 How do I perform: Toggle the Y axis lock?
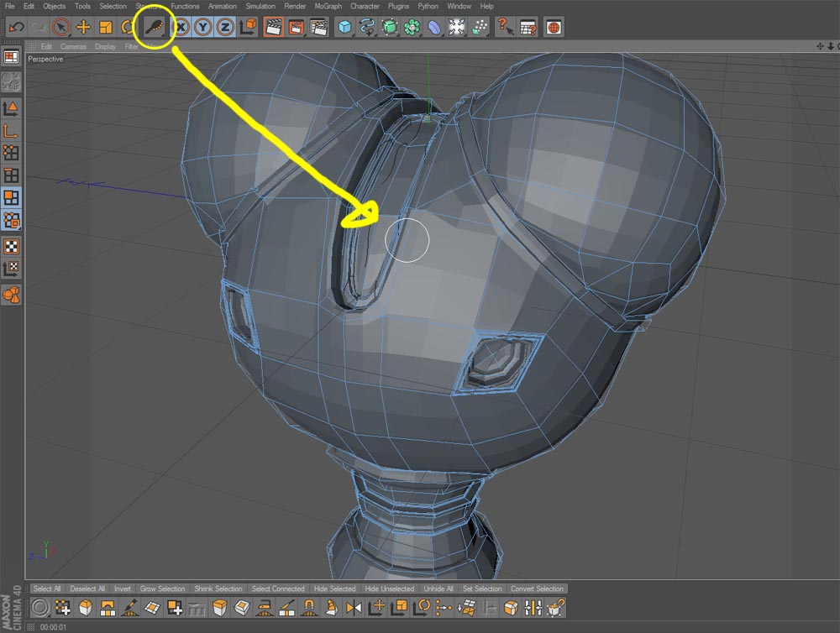point(203,27)
